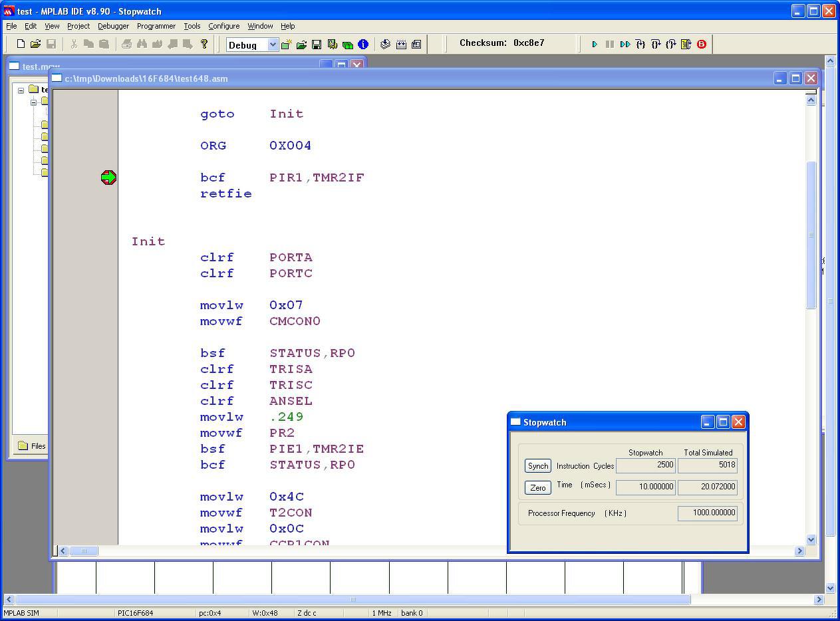Click the Step Into debug icon
The height and width of the screenshot is (621, 840).
[640, 45]
